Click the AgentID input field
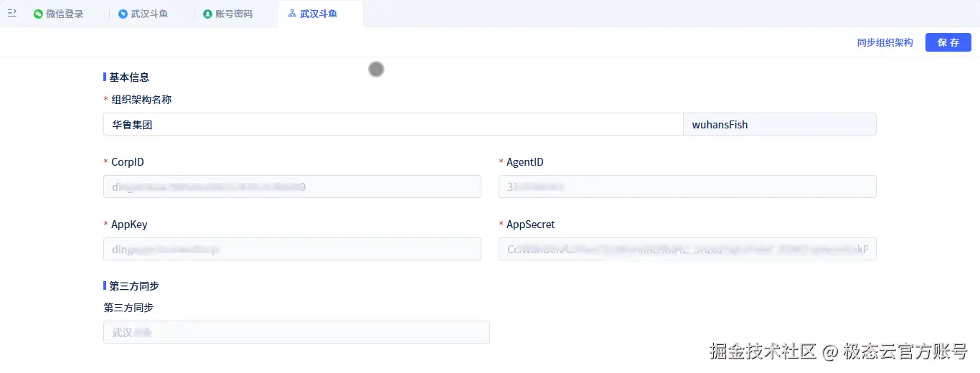The width and height of the screenshot is (980, 373). coord(687,186)
